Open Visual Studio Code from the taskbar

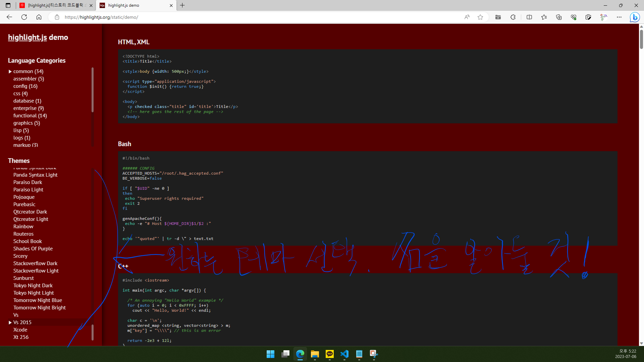click(344, 354)
